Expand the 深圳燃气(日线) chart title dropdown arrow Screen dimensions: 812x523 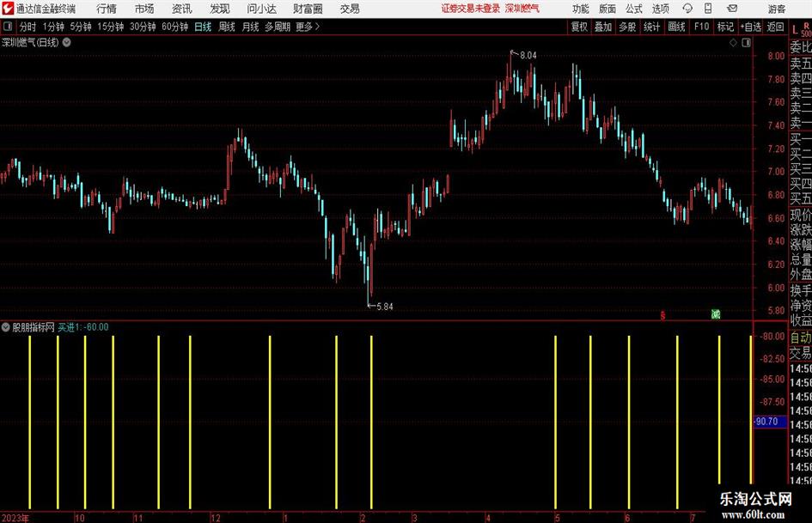point(67,42)
